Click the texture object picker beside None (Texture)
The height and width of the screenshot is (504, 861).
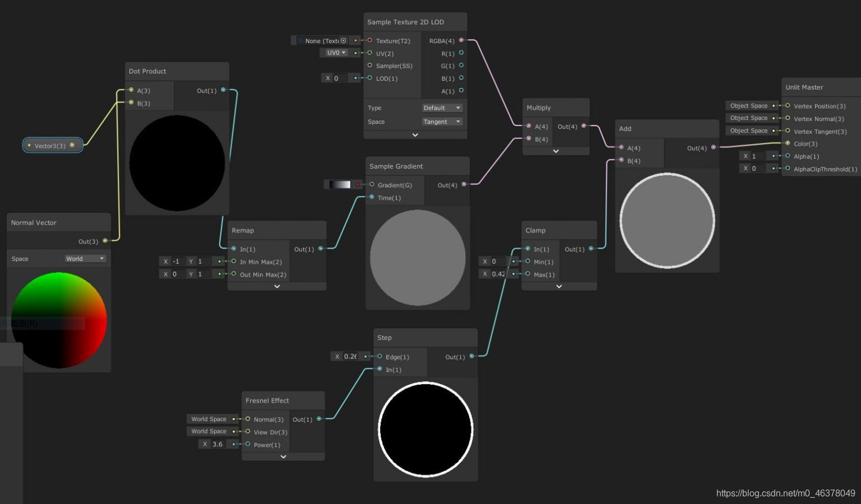pos(342,40)
